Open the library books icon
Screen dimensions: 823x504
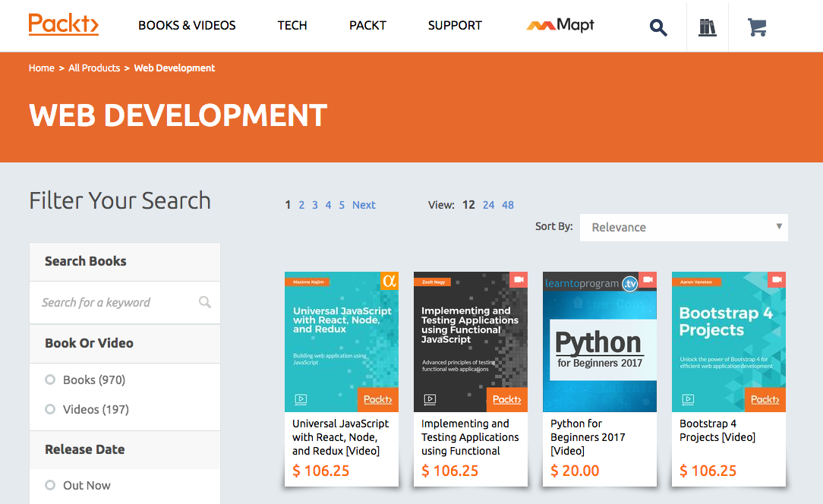[x=707, y=27]
